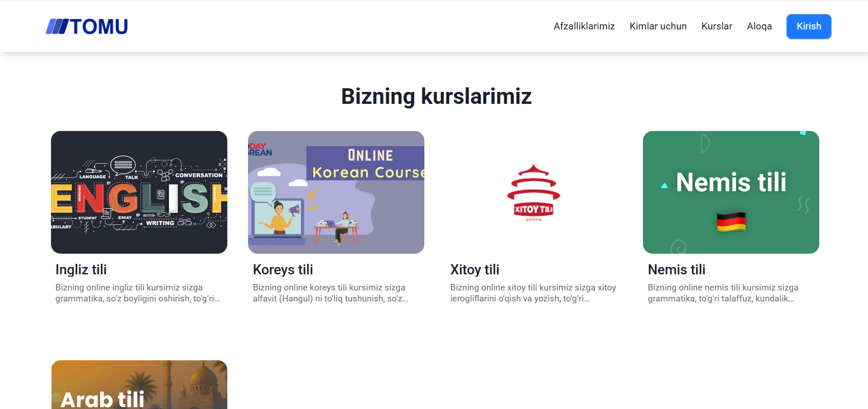The width and height of the screenshot is (868, 409).
Task: Read the Ingliz tili course description
Action: tap(138, 293)
